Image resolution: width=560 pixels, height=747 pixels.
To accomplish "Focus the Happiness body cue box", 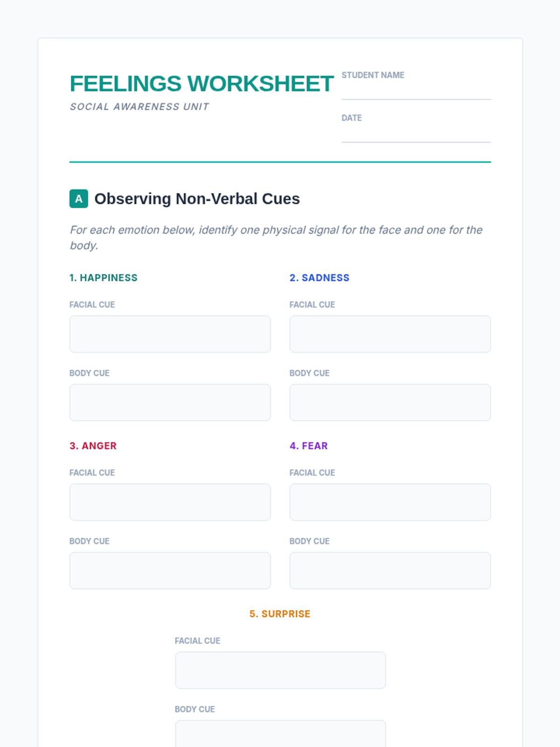I will [170, 402].
